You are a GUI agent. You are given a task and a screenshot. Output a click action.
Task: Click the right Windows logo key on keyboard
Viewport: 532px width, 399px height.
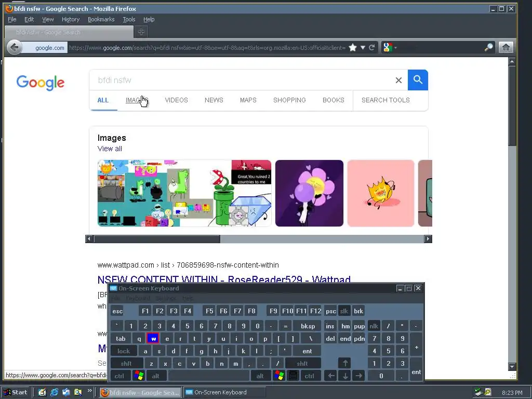click(x=279, y=376)
